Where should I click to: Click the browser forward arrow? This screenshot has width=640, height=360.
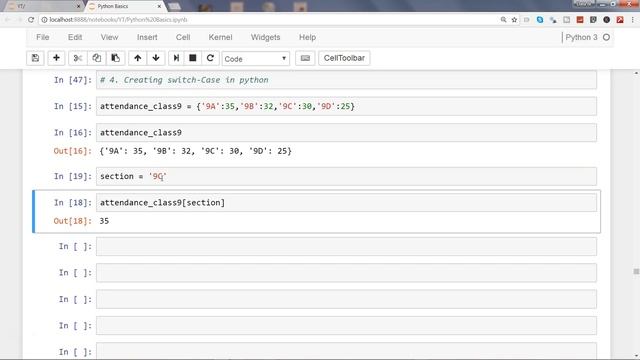19,20
